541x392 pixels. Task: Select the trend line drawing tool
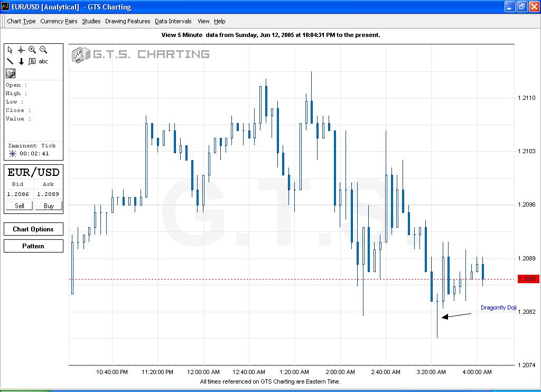(10, 61)
